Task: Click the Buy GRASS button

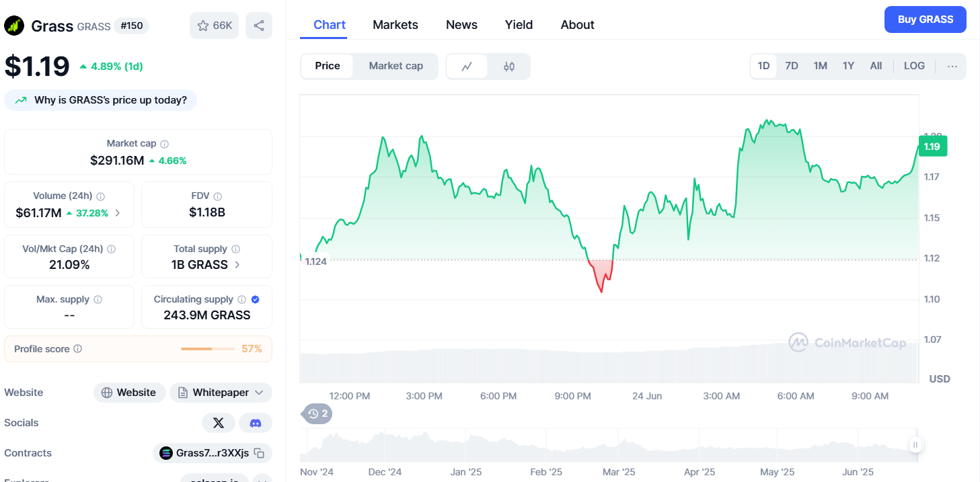Action: click(925, 19)
